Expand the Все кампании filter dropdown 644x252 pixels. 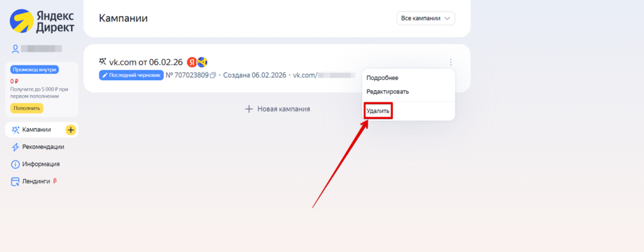[426, 18]
